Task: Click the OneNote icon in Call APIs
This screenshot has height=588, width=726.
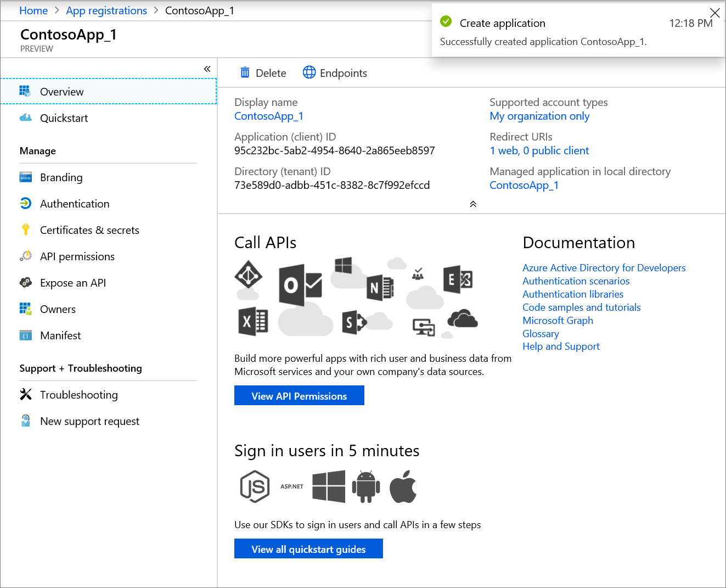Action: [380, 288]
